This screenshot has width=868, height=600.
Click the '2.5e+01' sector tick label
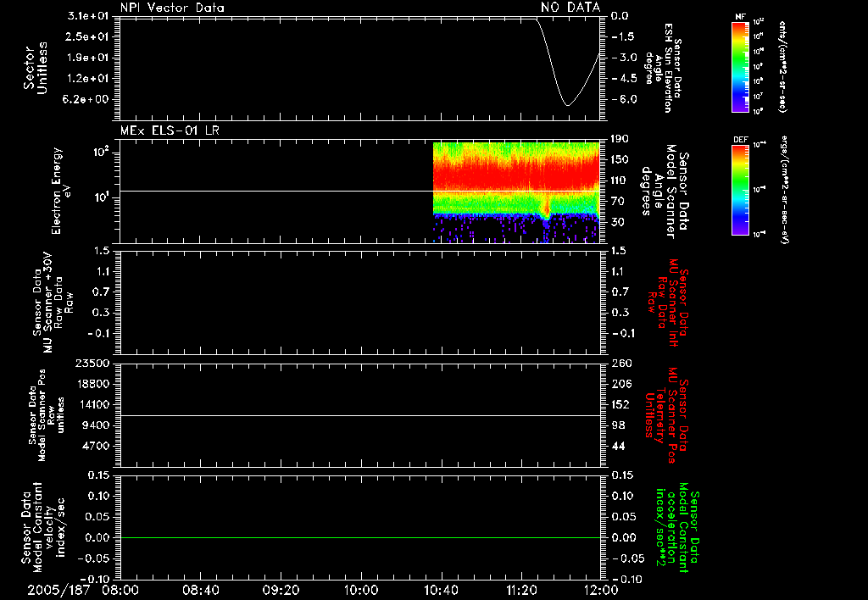pos(88,36)
